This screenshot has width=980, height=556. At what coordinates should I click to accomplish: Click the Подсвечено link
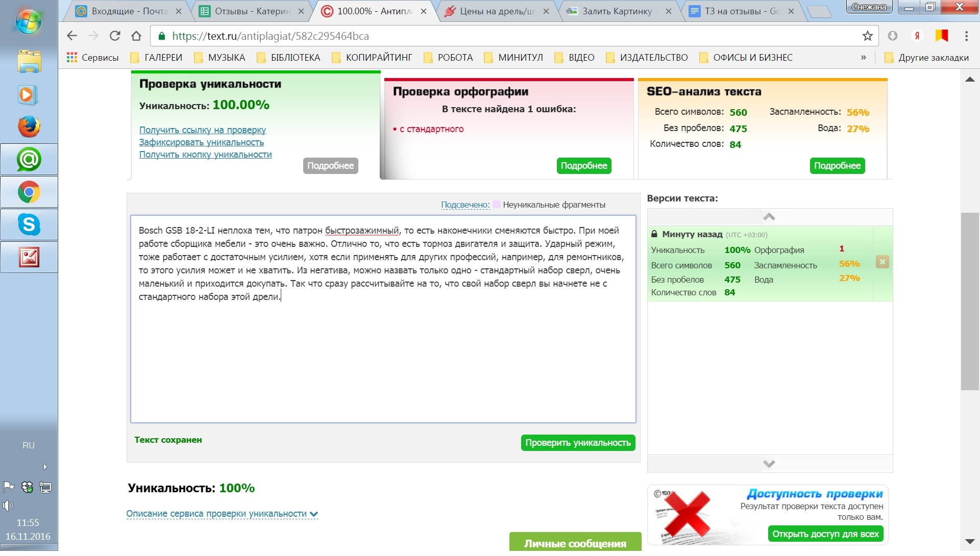(465, 205)
